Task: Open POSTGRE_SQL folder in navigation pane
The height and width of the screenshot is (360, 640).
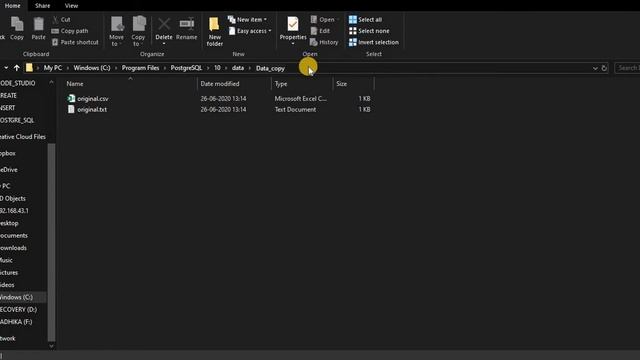Action: [17, 120]
